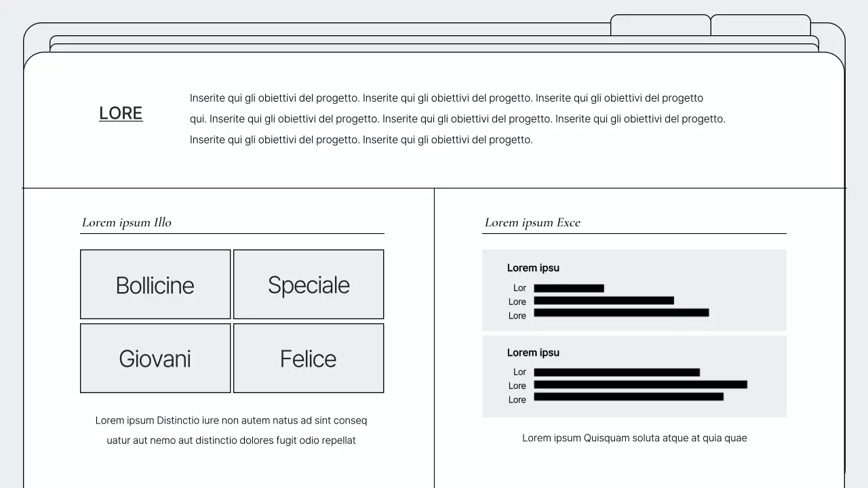
Task: Open the second blank folder tab
Action: pyautogui.click(x=760, y=26)
